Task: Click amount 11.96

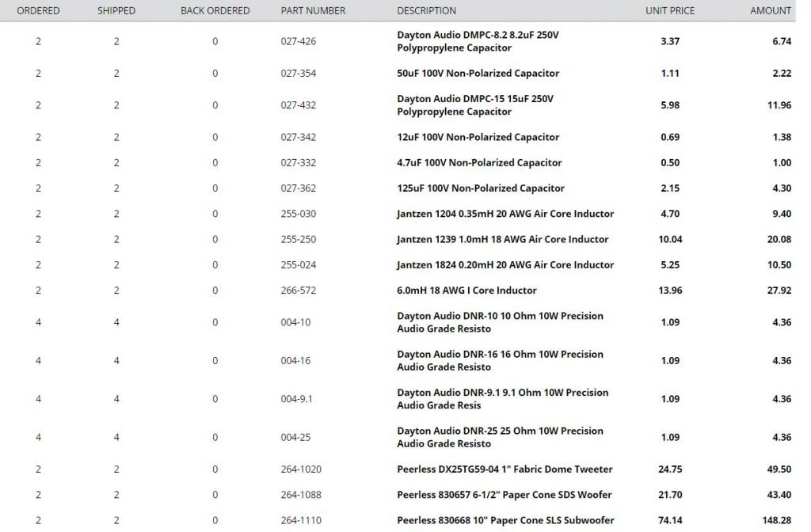Action: tap(779, 105)
